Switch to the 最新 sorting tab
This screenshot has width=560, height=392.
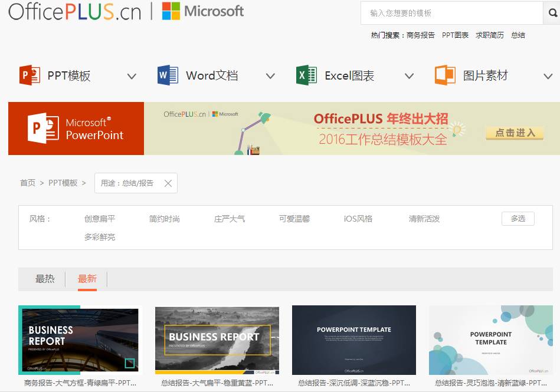tap(87, 279)
